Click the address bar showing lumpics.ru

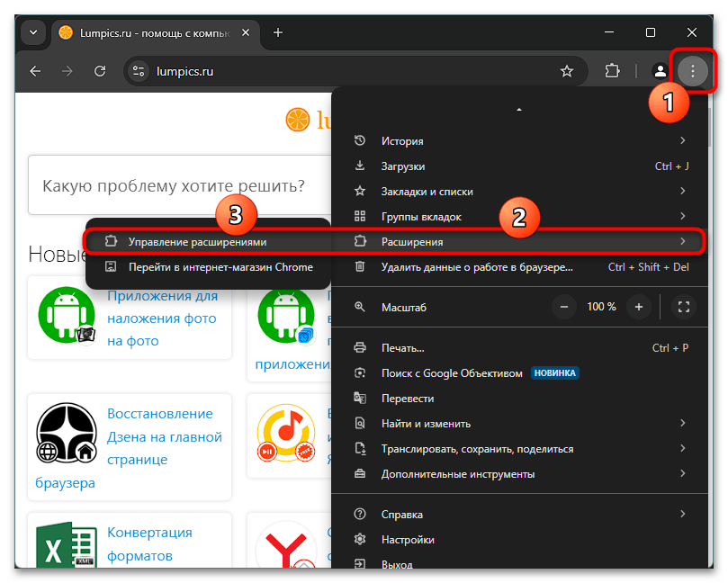point(355,71)
